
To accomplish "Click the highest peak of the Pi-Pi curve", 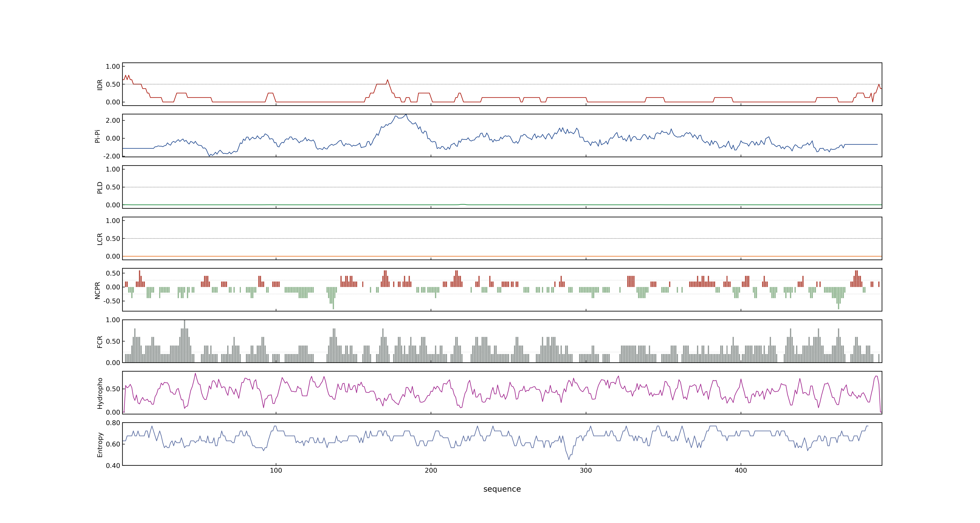I will [406, 115].
